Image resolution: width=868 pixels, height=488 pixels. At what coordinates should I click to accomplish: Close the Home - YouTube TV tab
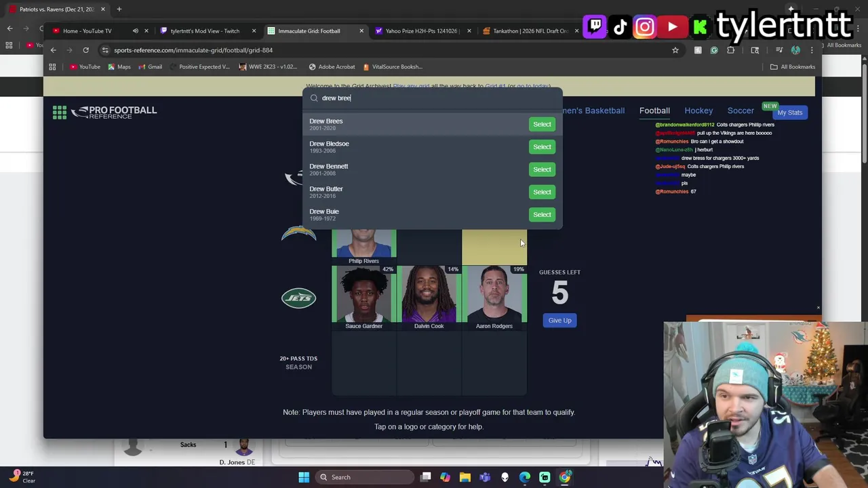click(x=146, y=30)
